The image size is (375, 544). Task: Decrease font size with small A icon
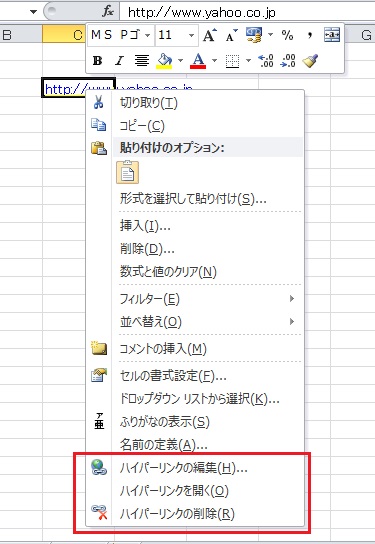231,35
